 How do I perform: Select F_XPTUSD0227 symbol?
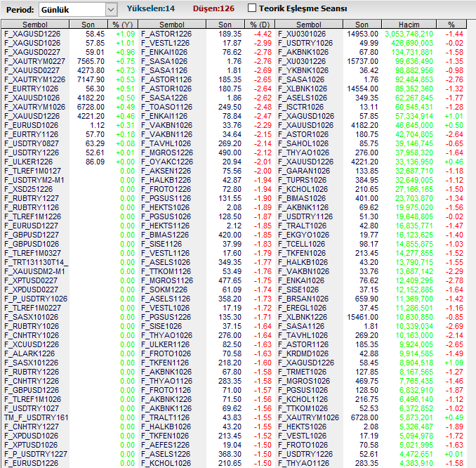tap(30, 280)
